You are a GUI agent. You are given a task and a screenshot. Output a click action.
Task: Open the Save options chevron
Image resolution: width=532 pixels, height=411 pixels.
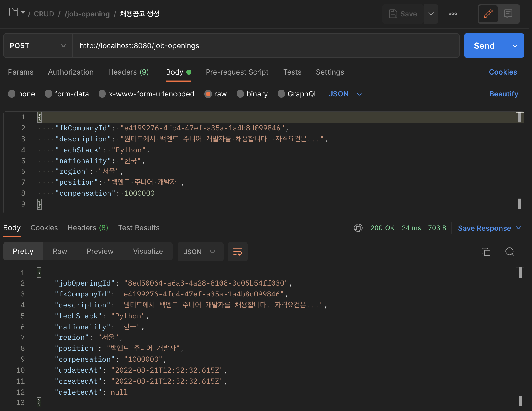[431, 14]
